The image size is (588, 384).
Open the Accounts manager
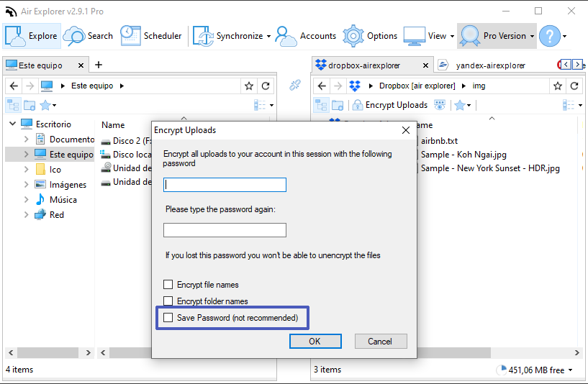pos(305,36)
